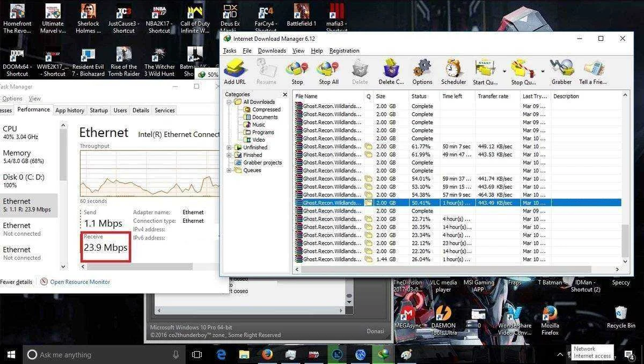This screenshot has height=364, width=644.
Task: Click the download list scroll-up arrow
Action: click(x=625, y=94)
